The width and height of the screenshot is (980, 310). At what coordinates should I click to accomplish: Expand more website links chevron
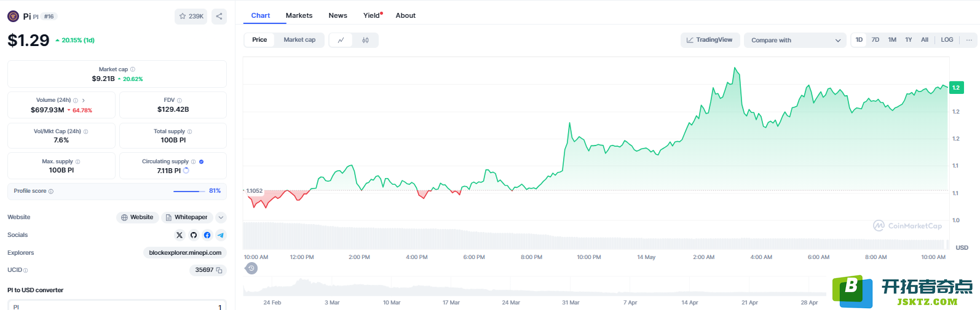pyautogui.click(x=221, y=217)
